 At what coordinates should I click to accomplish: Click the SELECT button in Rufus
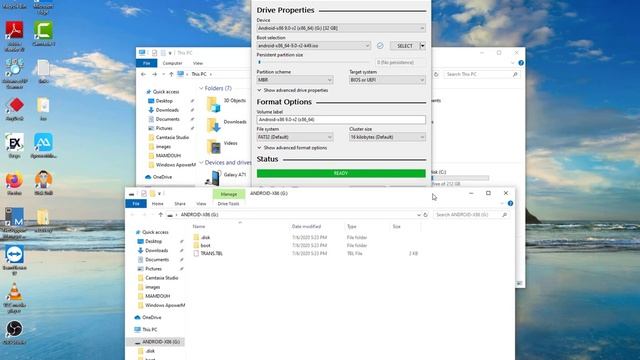tap(404, 46)
